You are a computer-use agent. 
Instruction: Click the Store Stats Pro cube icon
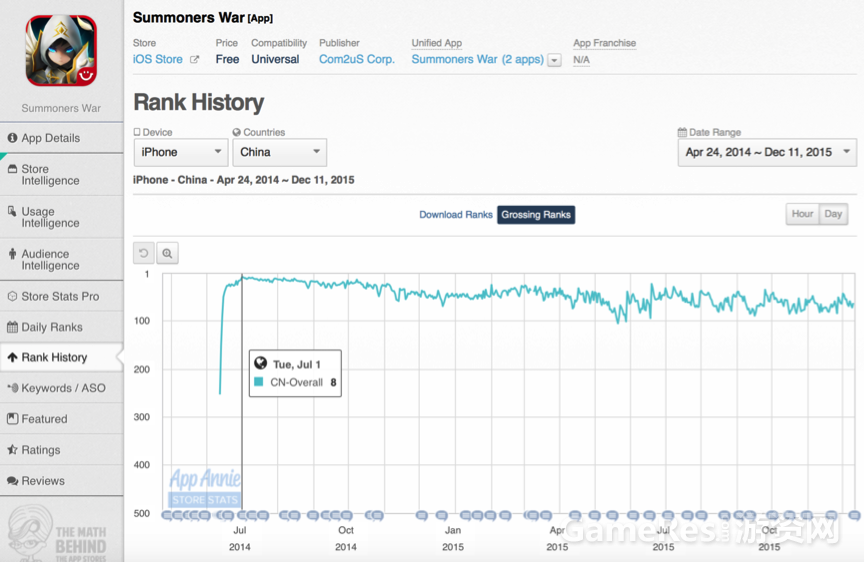pos(12,296)
